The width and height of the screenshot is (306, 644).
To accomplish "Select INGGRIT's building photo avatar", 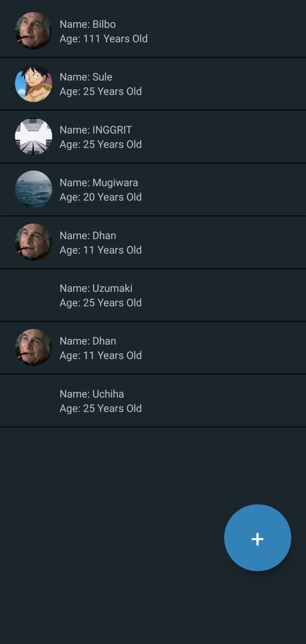I will pyautogui.click(x=33, y=136).
